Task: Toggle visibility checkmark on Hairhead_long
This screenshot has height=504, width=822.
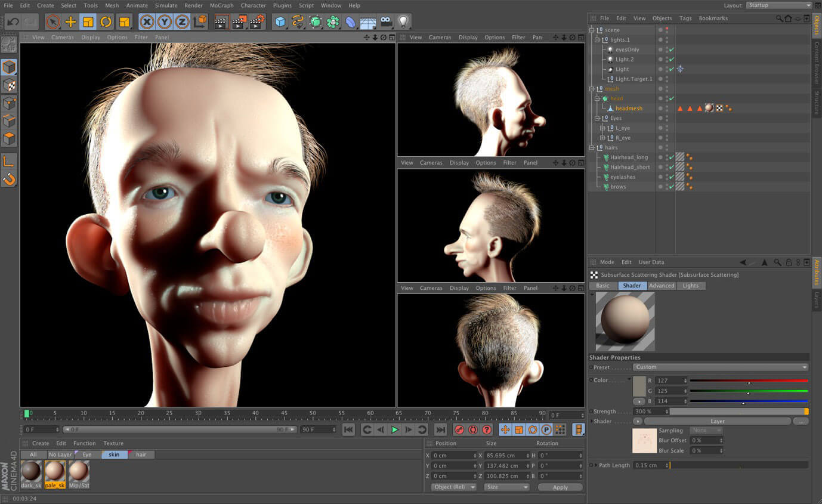Action: (671, 157)
